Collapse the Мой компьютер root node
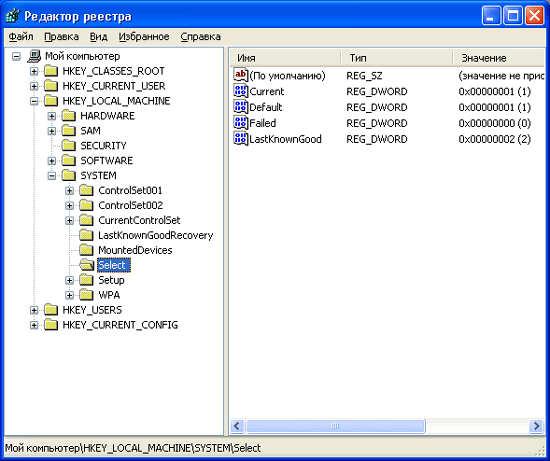The image size is (550, 461). point(16,56)
